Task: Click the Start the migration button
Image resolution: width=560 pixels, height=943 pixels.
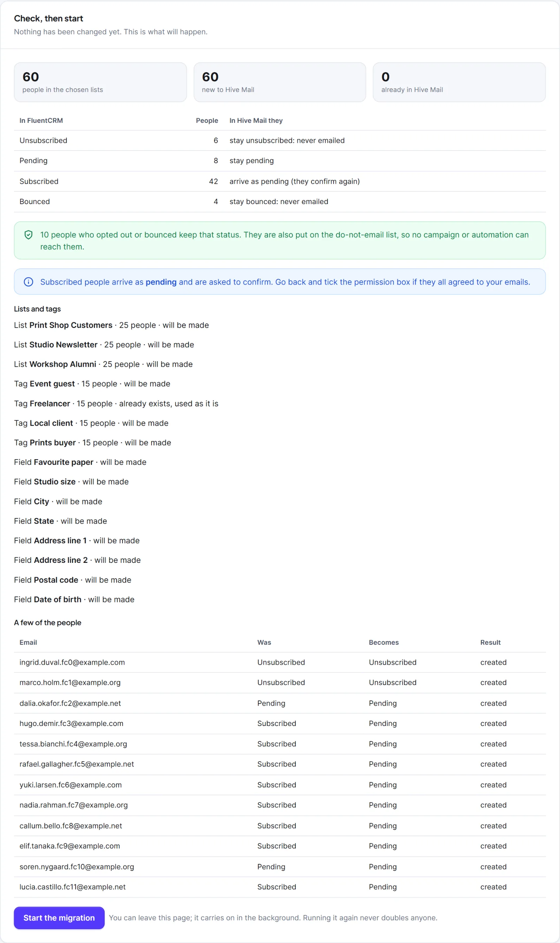Action: coord(59,918)
